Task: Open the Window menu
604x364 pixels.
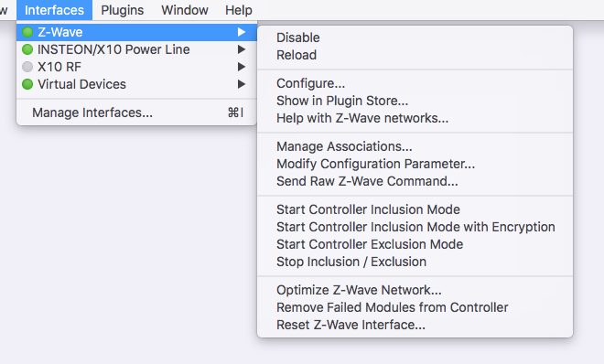Action: click(x=185, y=10)
